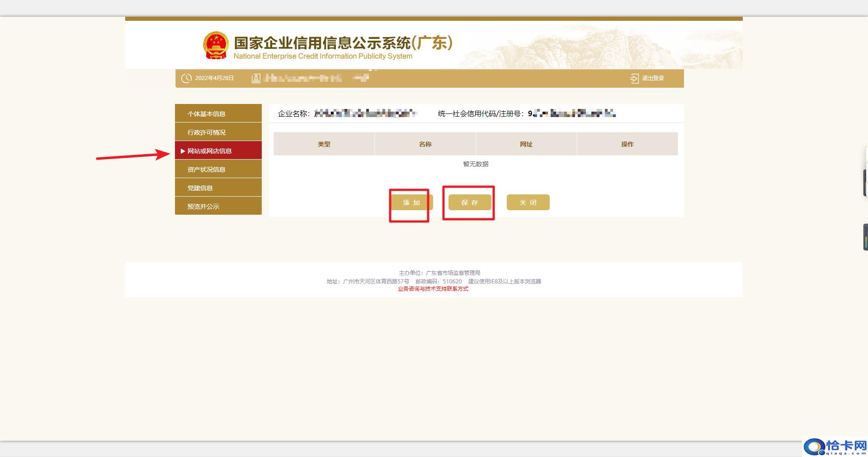Click the 添加 button to add entry

click(410, 203)
